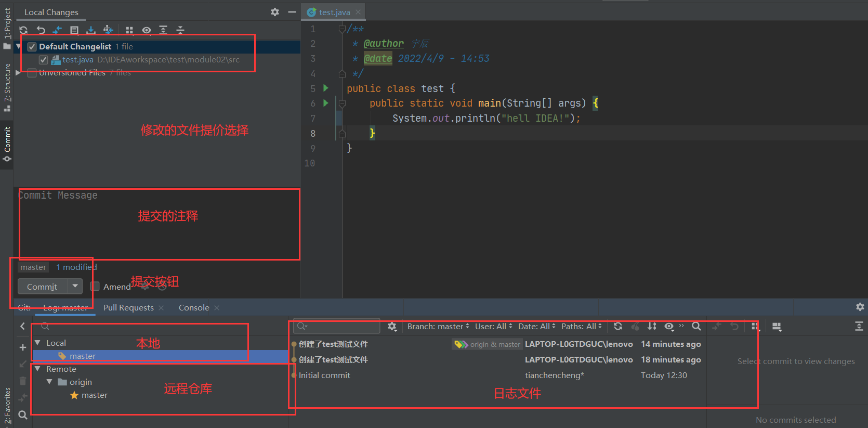Click the update/merge arrow icon after Shelve
This screenshot has width=868, height=428.
(108, 30)
